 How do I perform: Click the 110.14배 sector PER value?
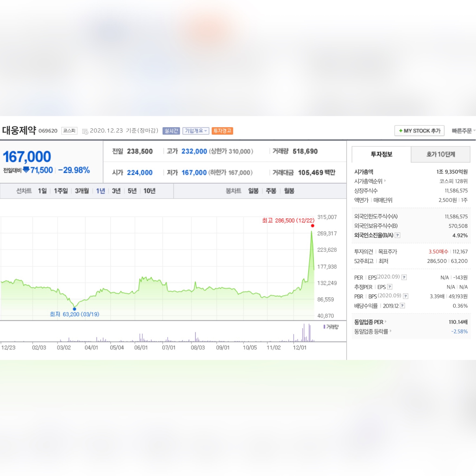point(458,322)
